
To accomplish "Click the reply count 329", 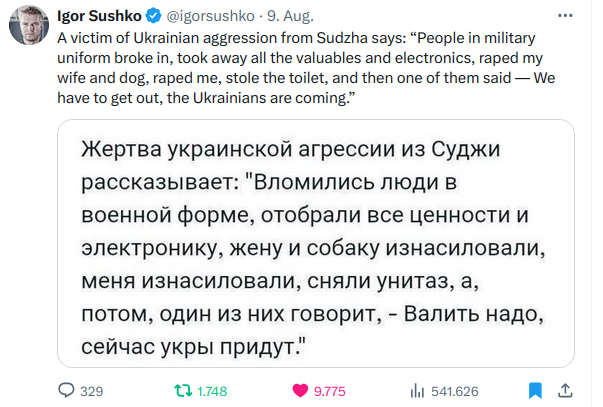I will pyautogui.click(x=92, y=390).
